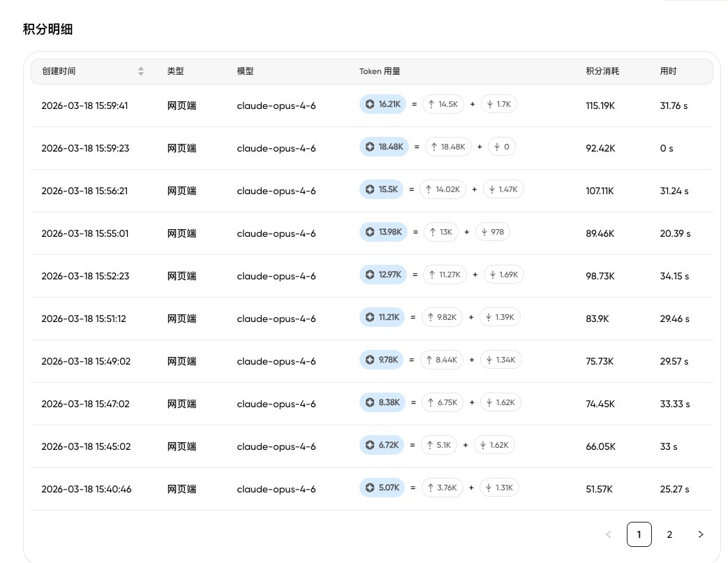Image resolution: width=728 pixels, height=563 pixels.
Task: Select timestamp 2026-03-18 15:52:23
Action: (85, 276)
